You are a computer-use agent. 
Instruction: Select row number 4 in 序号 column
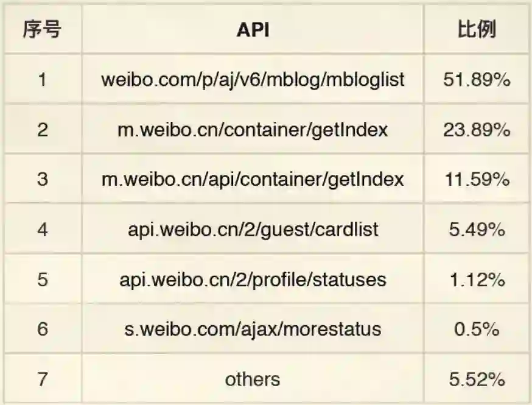[x=42, y=230]
